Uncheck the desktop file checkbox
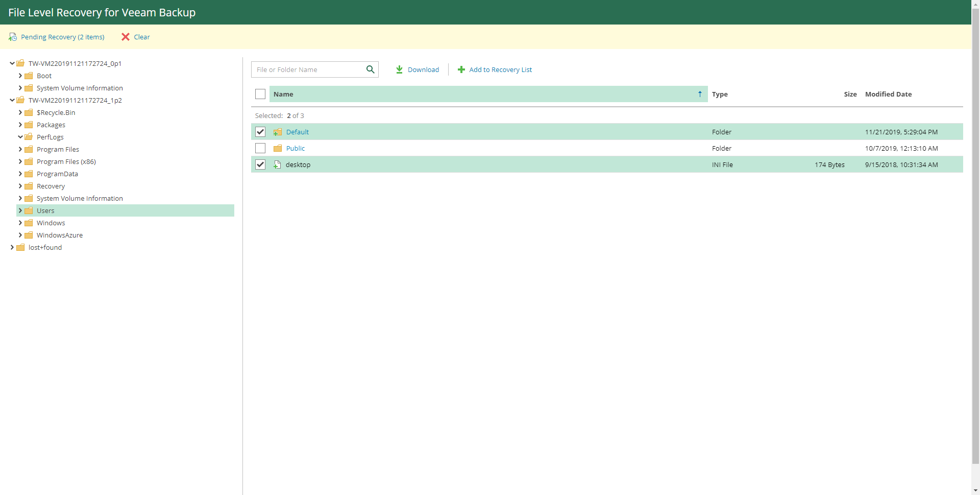 [260, 164]
